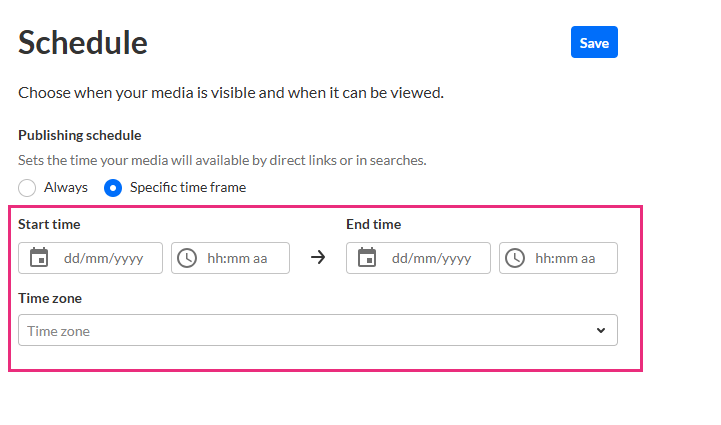Click the Start time clock icon
Screen dimensions: 721x425
tap(187, 258)
